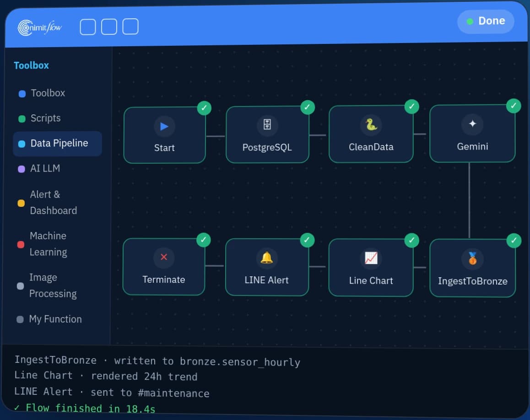This screenshot has height=420, width=530.
Task: Click the green checkmark on CleanData node
Action: click(412, 107)
